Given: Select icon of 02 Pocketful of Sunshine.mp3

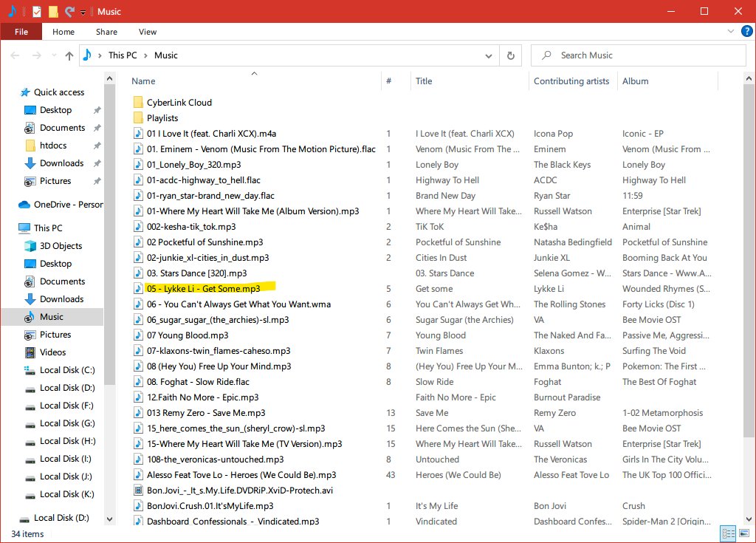Looking at the screenshot, I should [138, 242].
